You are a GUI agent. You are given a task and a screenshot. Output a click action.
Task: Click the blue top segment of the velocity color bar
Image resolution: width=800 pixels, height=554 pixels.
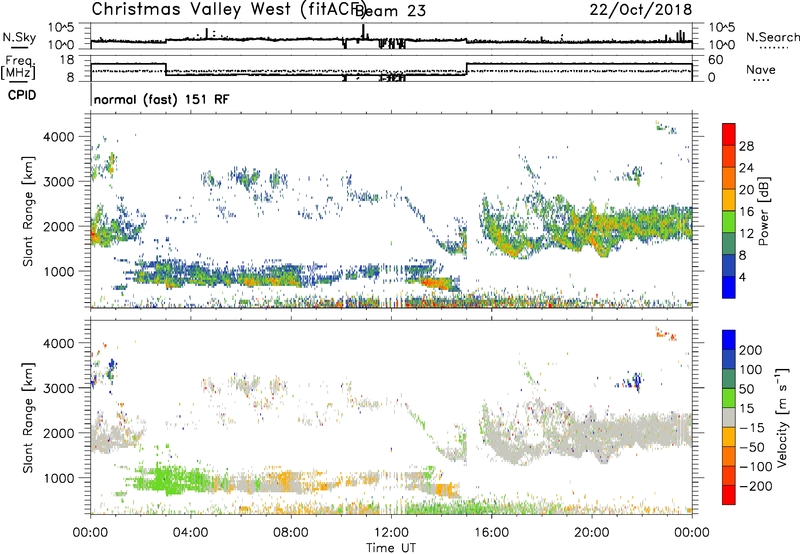(x=729, y=340)
